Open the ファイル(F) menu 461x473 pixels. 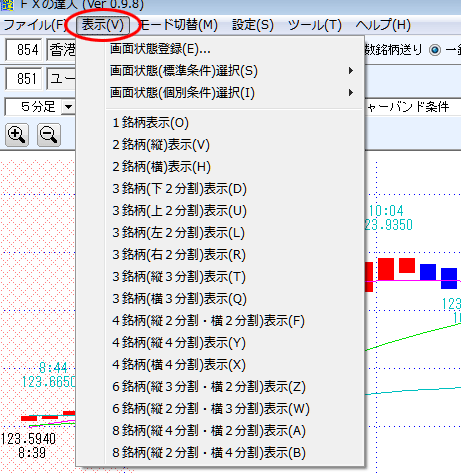35,25
